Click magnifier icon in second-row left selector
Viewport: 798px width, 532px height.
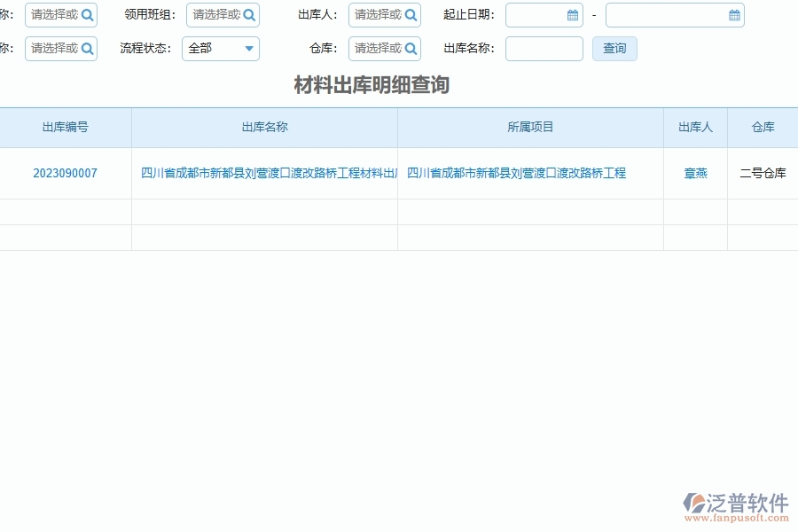[87, 49]
